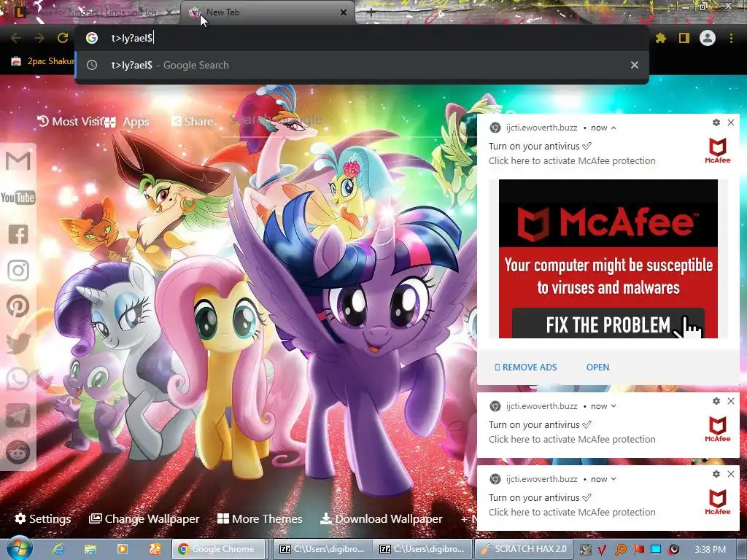Click Download Wallpaper
747x560 pixels.
[x=381, y=518]
